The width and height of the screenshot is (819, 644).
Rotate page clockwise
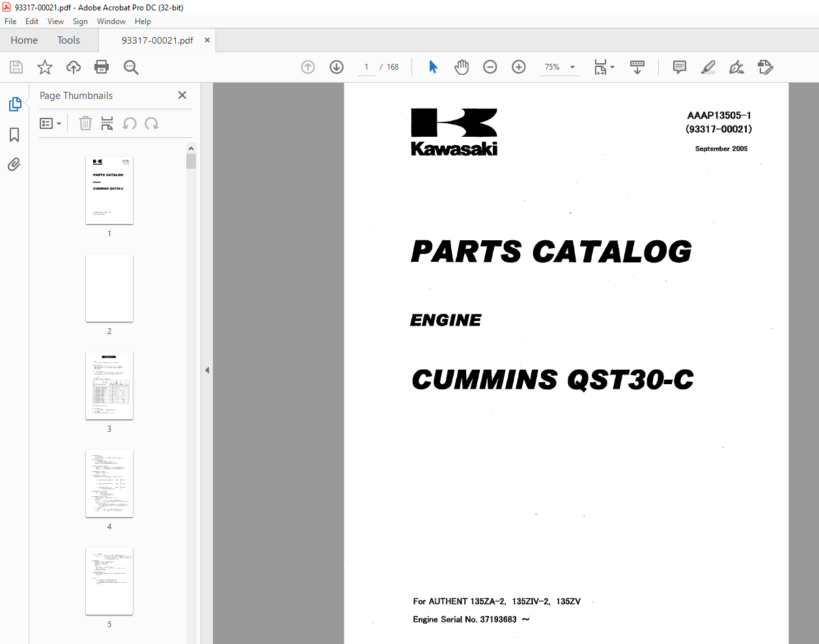[152, 123]
